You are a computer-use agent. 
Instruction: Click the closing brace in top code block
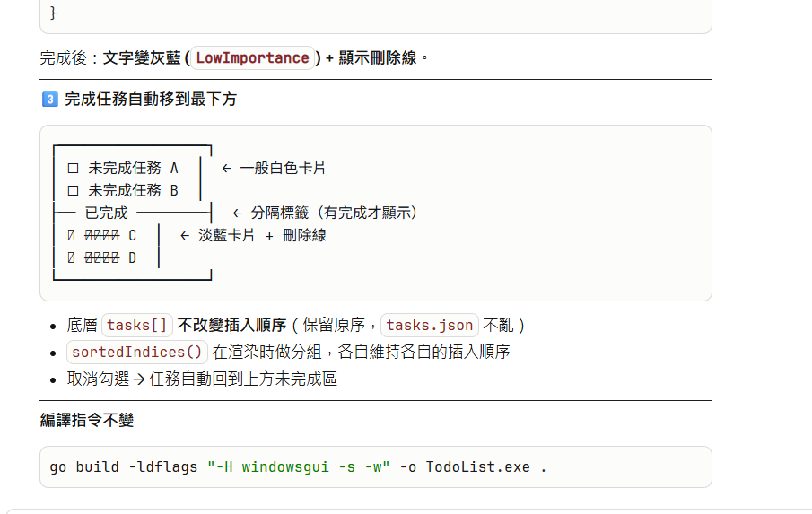(x=54, y=13)
